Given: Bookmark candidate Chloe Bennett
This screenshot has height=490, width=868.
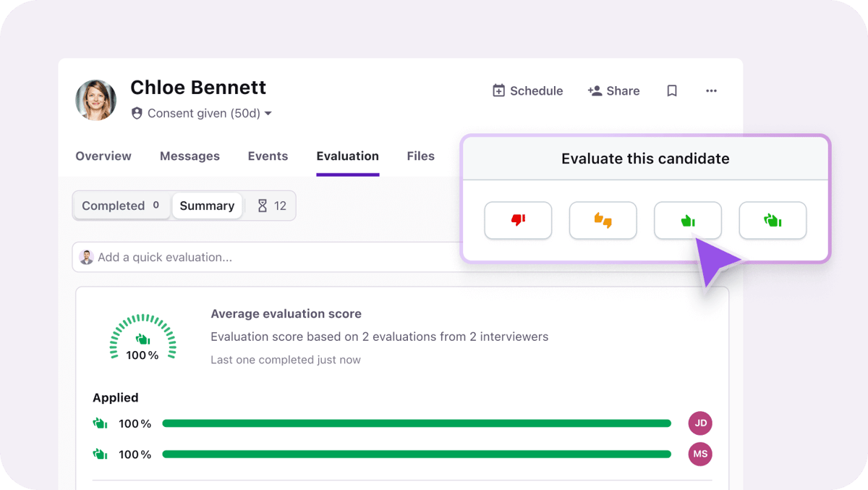Looking at the screenshot, I should (x=672, y=90).
